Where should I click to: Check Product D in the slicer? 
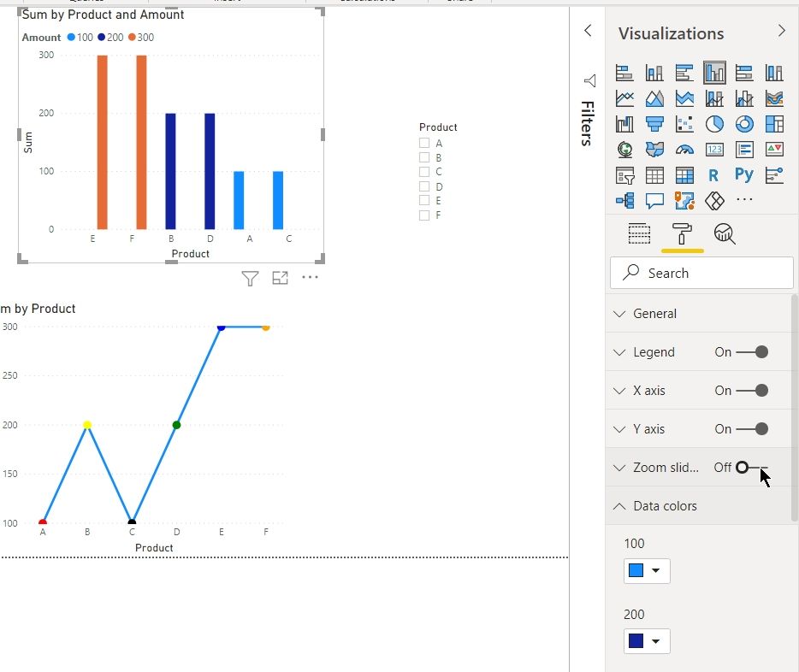click(x=424, y=186)
